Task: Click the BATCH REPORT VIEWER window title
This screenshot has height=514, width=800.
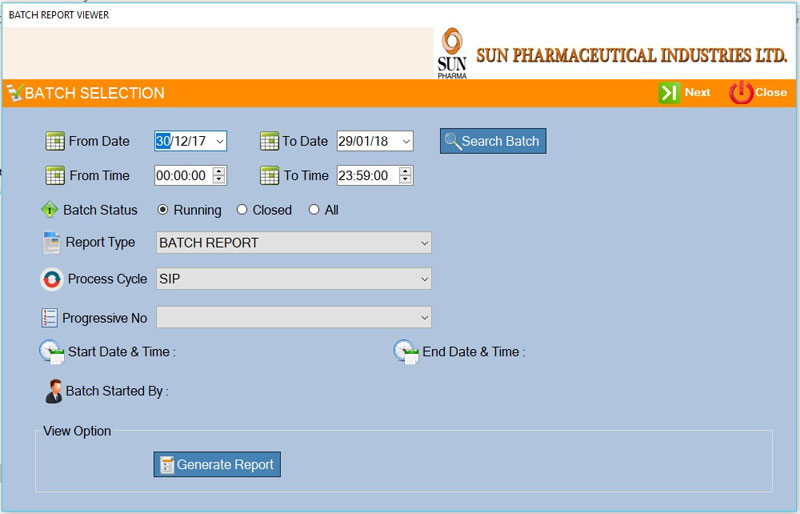Action: (59, 15)
